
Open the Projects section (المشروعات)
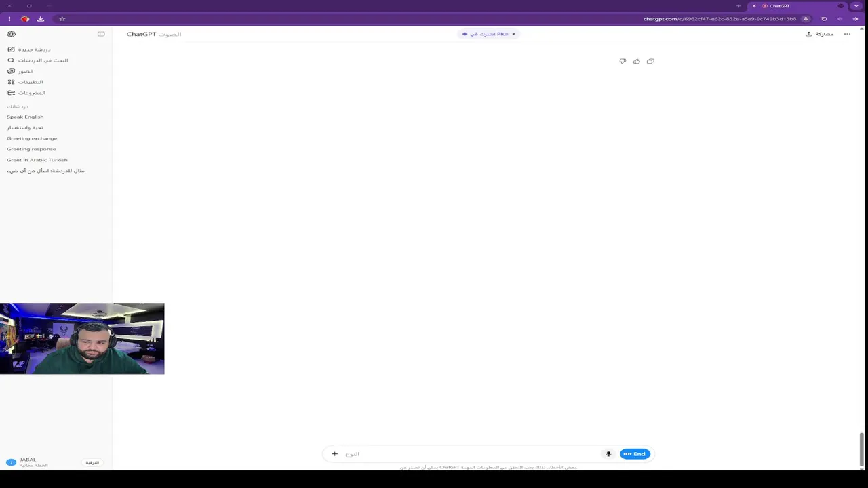[x=26, y=93]
